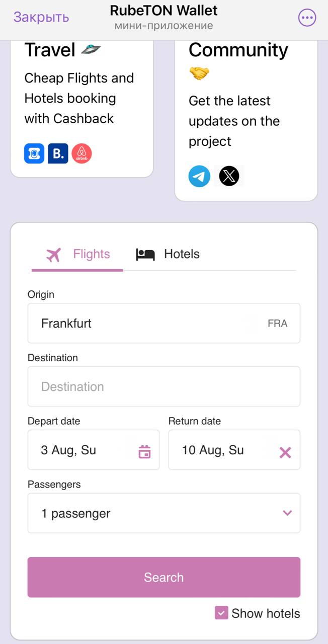Clear the return date with the X icon

(285, 453)
